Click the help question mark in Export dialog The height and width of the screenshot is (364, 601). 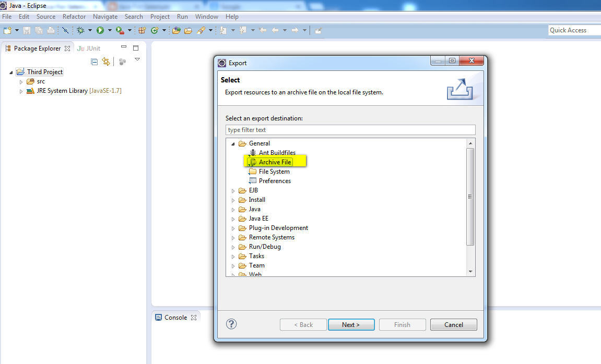pyautogui.click(x=231, y=324)
